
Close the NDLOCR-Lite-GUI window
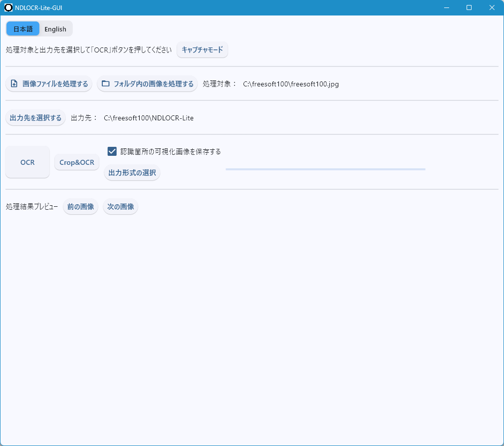point(492,7)
